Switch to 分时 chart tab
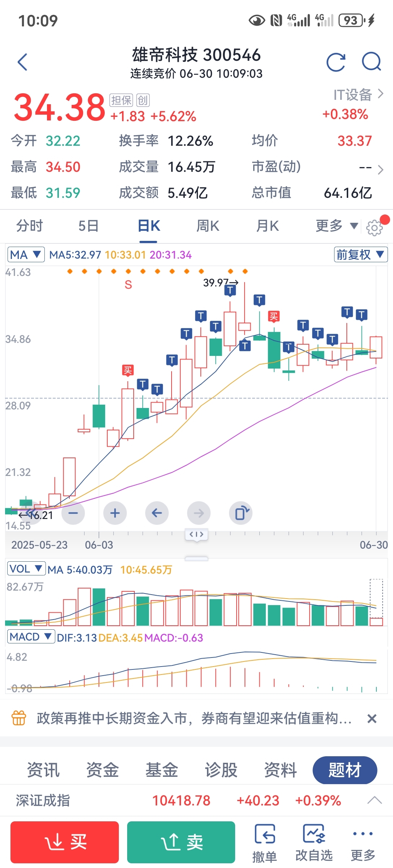Screen dimensions: 393x868 pos(30,226)
